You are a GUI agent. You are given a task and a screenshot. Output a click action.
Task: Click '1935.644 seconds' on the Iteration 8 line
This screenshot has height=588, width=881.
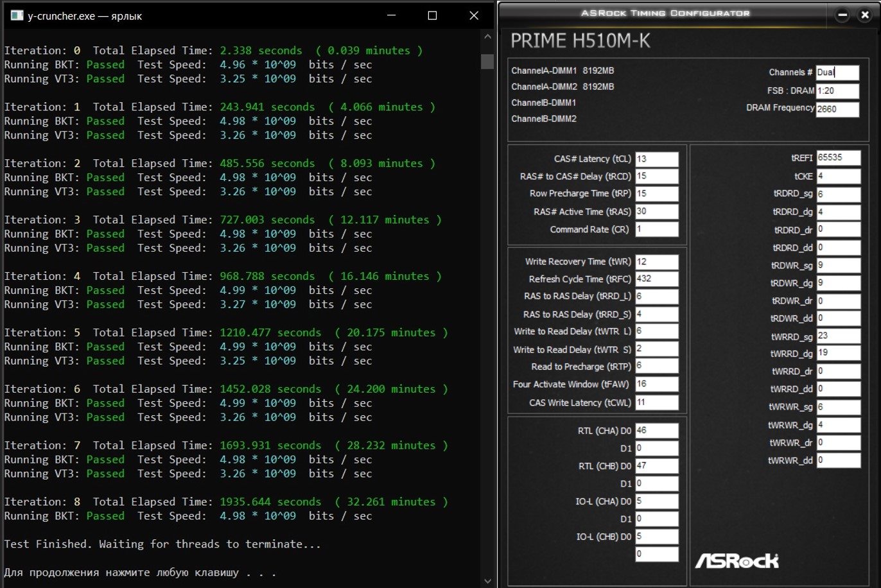pos(270,502)
